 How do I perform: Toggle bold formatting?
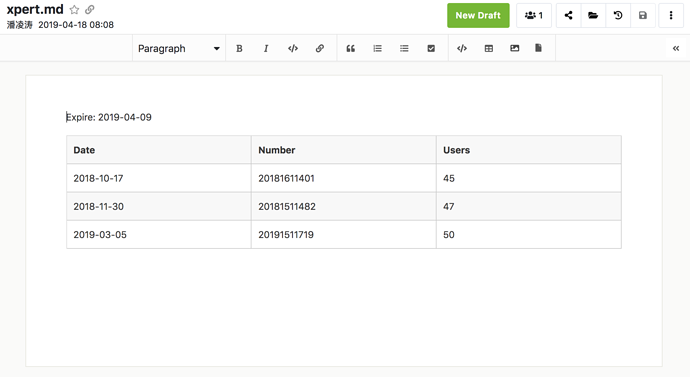[x=239, y=48]
